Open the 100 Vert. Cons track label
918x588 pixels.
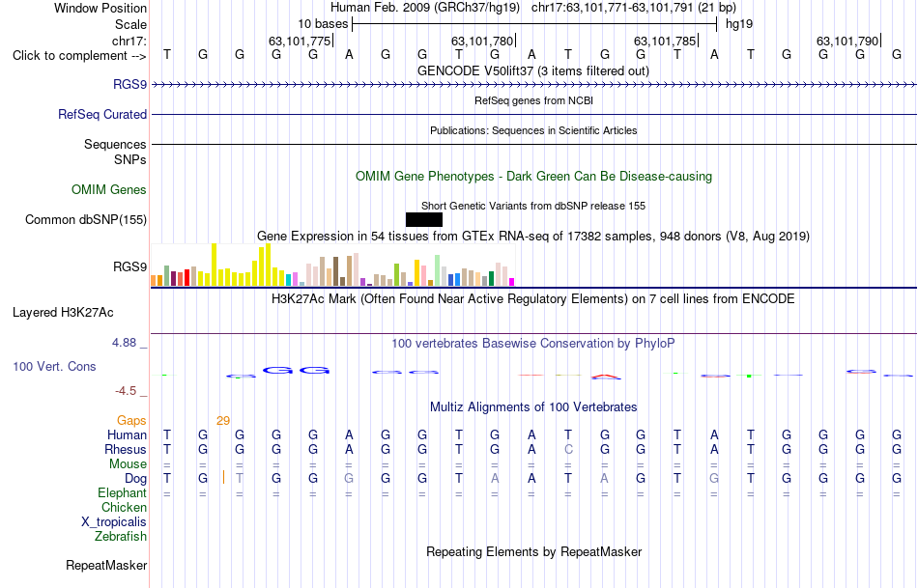54,366
